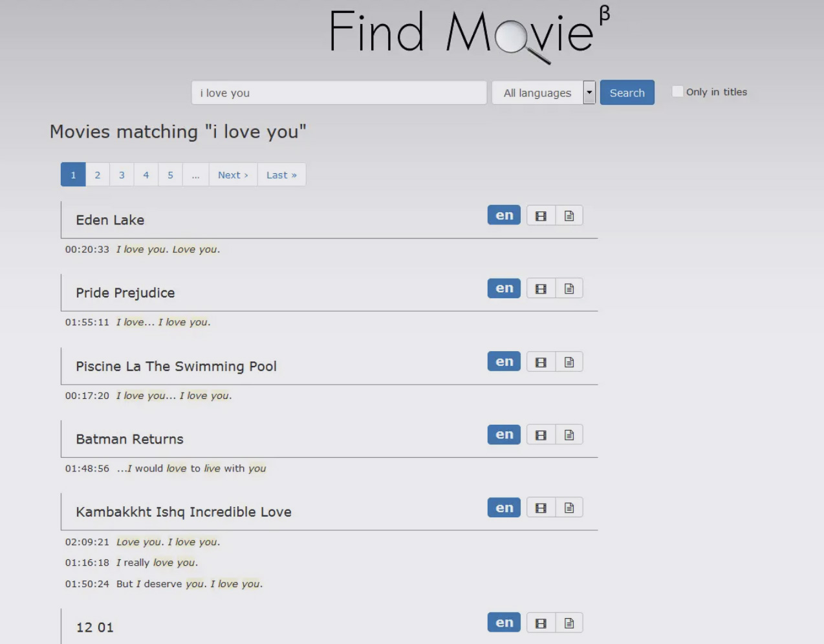Go to results page 5
Screen dimensions: 824x644
click(170, 175)
